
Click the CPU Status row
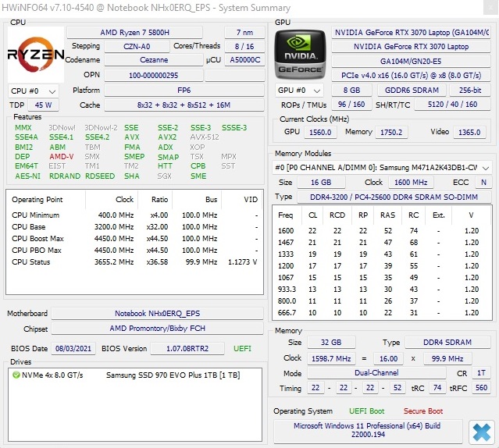134,262
